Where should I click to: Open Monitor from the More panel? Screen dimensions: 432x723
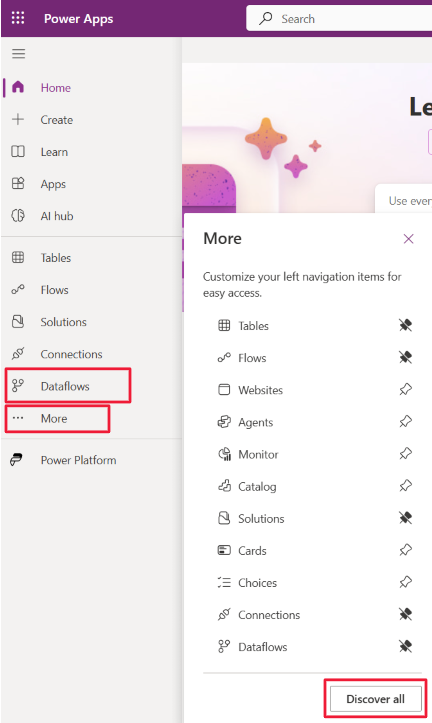(258, 455)
